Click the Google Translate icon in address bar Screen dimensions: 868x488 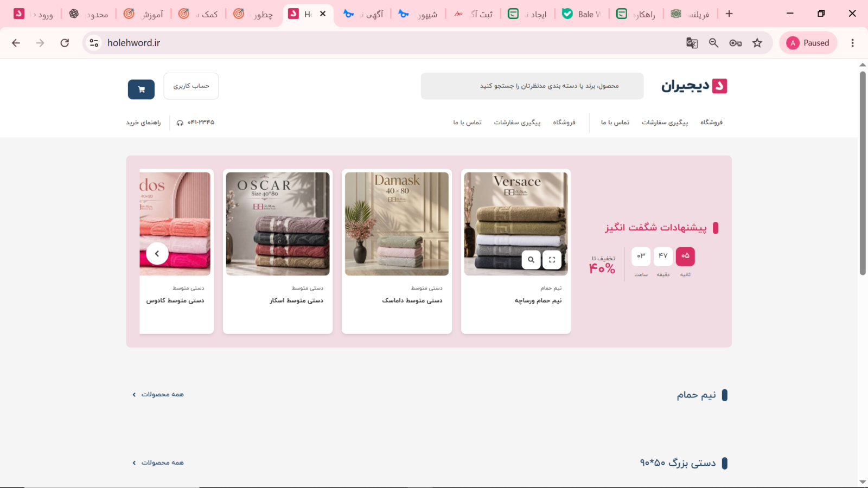coord(692,43)
